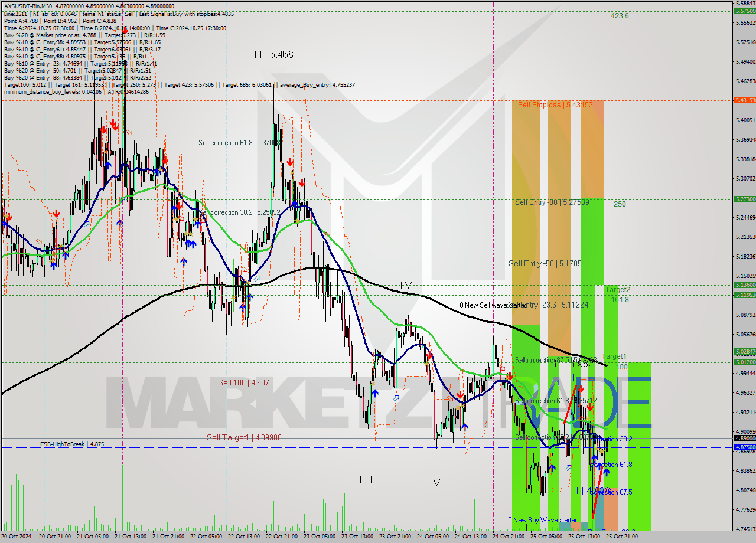
Task: Click the '423.6' Fibonacci level label
Action: pos(620,16)
